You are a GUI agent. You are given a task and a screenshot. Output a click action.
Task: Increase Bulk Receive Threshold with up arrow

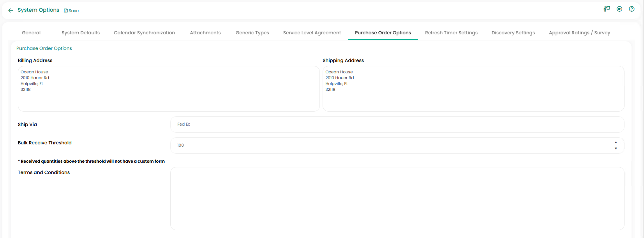click(x=616, y=142)
